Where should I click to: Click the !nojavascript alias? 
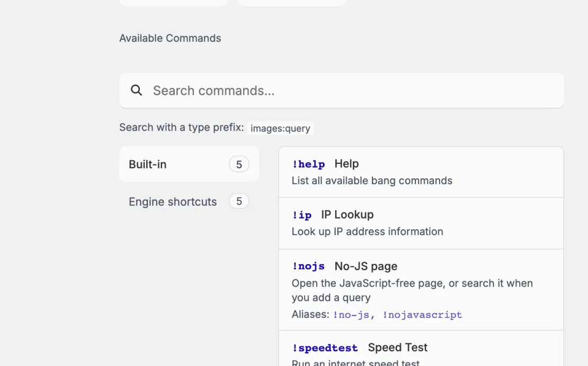422,315
